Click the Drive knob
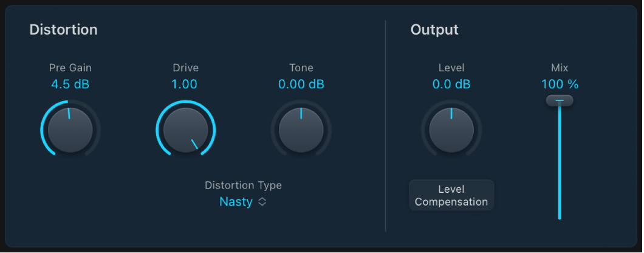644x253 pixels. point(185,130)
